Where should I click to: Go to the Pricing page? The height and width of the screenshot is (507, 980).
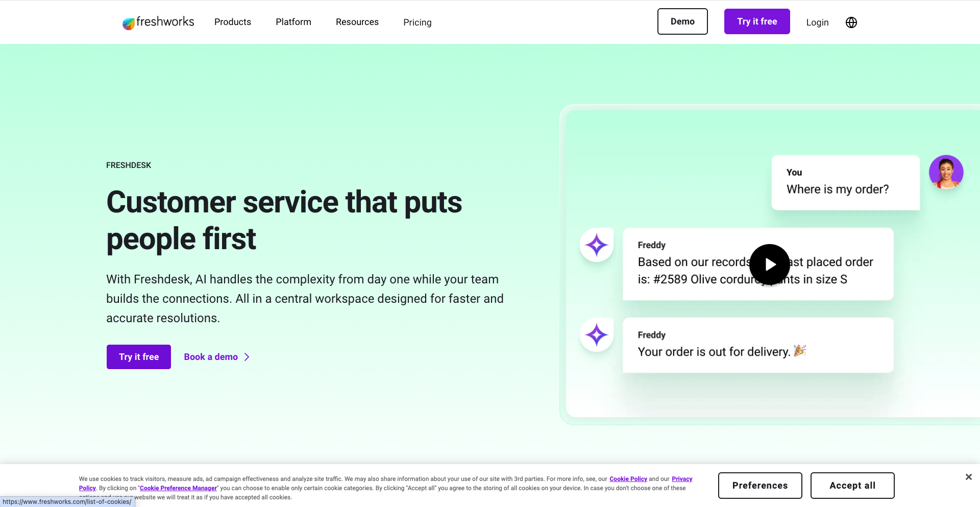[417, 22]
